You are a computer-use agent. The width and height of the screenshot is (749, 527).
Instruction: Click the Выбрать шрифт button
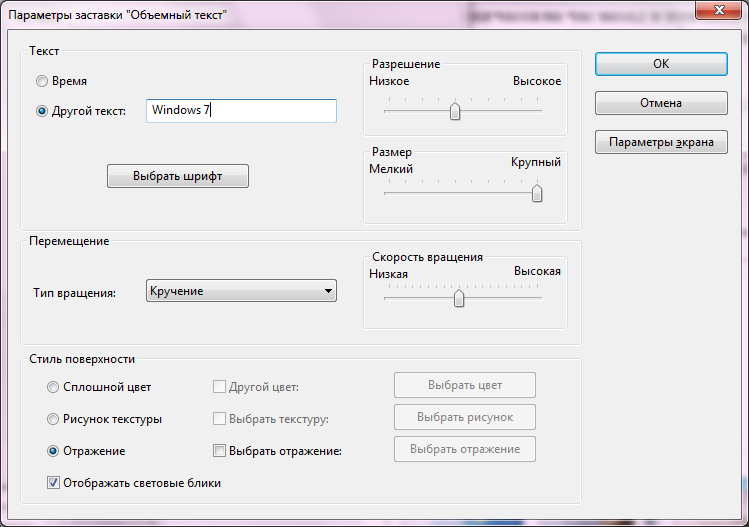[178, 176]
